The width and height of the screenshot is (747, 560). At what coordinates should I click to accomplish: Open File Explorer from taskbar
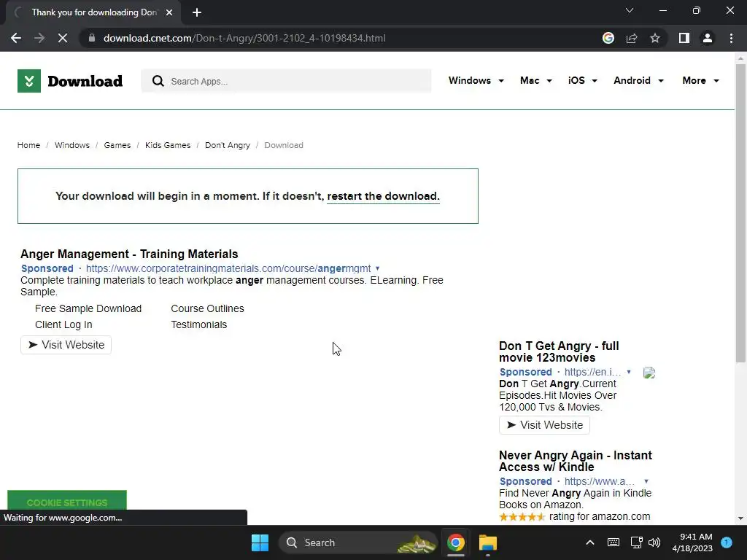pyautogui.click(x=488, y=542)
